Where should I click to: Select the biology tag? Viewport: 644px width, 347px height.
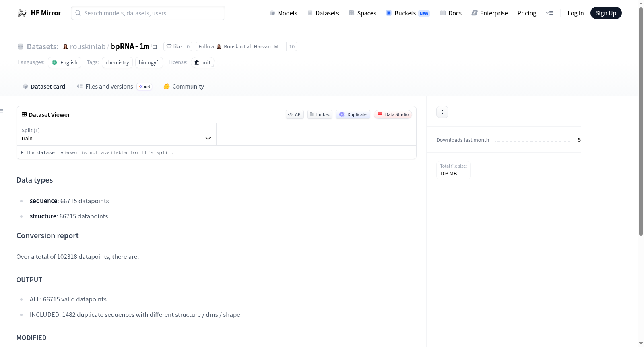pyautogui.click(x=149, y=62)
